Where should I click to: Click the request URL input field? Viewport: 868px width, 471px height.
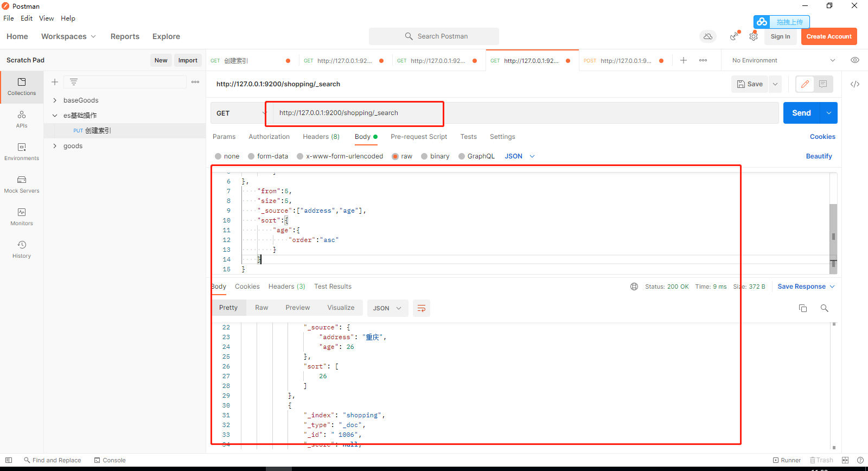pos(524,113)
